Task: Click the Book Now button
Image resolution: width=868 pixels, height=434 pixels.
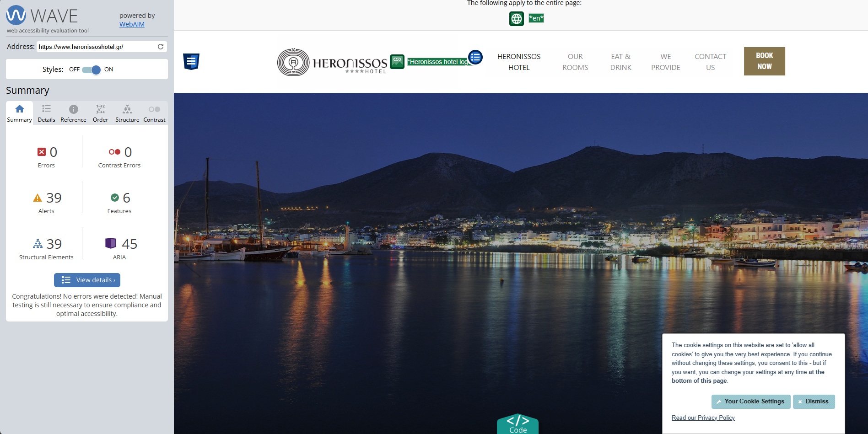Action: click(764, 61)
